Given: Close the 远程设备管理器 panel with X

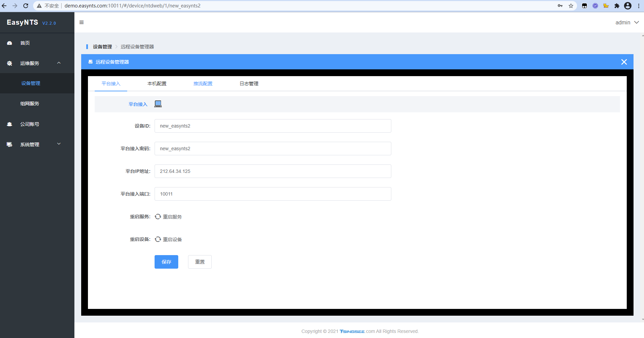Looking at the screenshot, I should tap(624, 62).
